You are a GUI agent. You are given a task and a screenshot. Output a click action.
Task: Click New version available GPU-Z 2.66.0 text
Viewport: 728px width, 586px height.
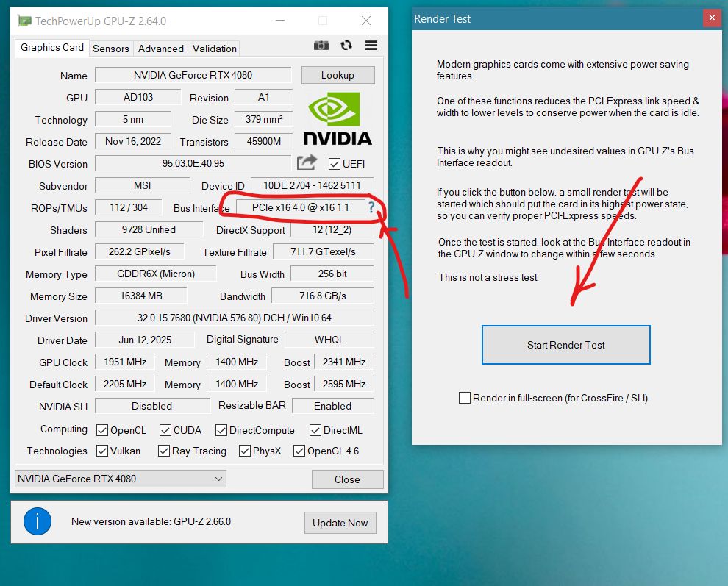(x=151, y=521)
